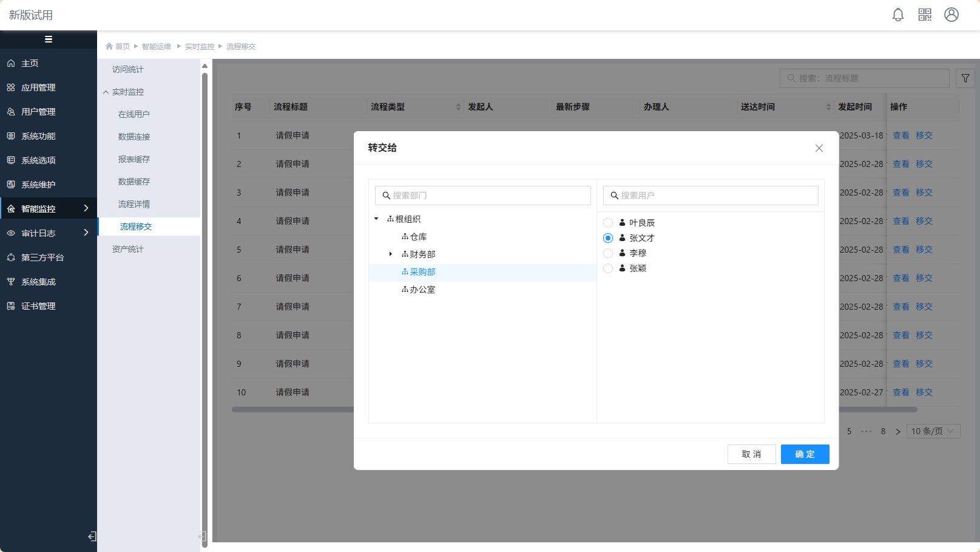Screen dimensions: 980x552
Task: Click the logout icon at sidebar bottom
Action: pos(92,536)
